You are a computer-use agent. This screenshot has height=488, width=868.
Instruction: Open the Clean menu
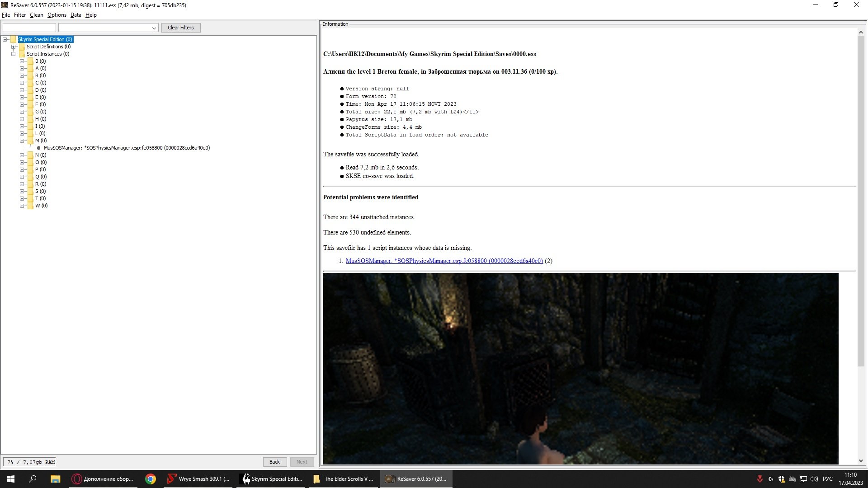36,15
